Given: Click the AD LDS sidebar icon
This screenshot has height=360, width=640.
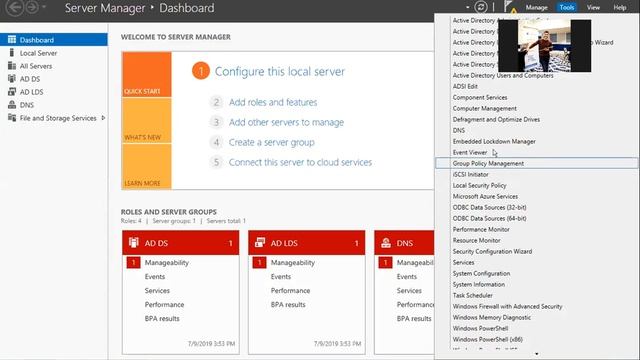Looking at the screenshot, I should pos(12,92).
